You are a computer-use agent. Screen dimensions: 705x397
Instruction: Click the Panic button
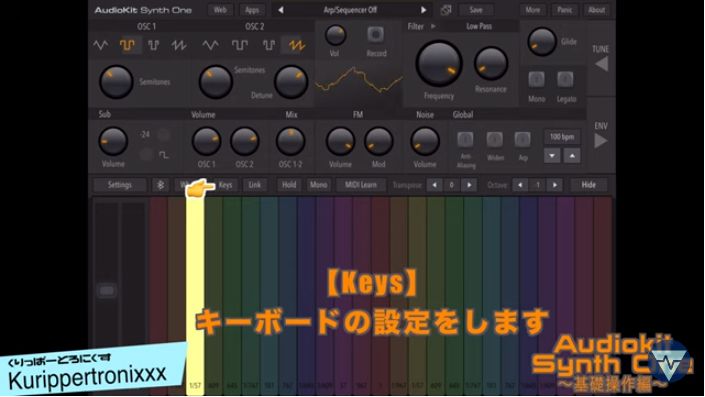pos(565,10)
